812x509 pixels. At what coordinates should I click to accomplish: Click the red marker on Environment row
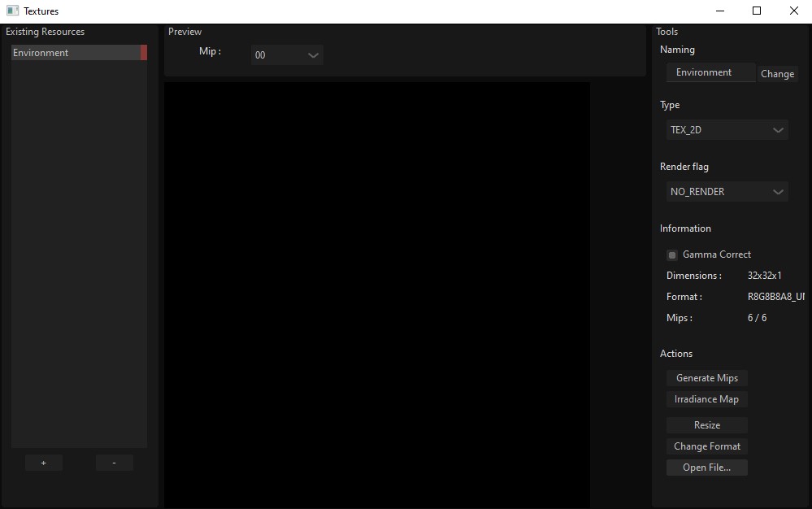(144, 52)
